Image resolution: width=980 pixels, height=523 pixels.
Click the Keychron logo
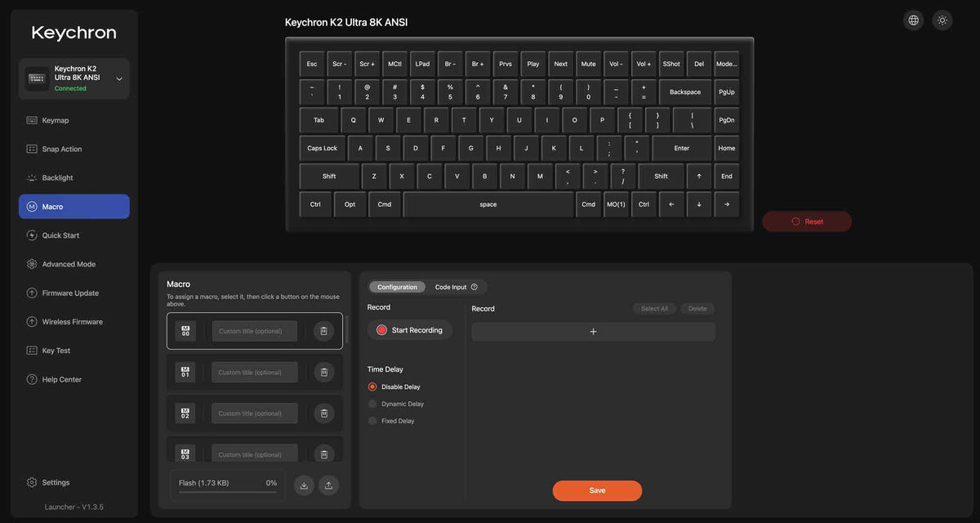point(74,33)
